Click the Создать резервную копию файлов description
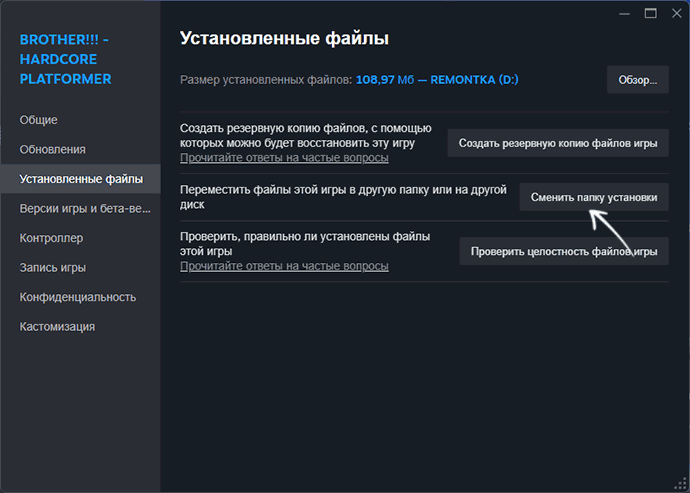The image size is (690, 493). [306, 136]
